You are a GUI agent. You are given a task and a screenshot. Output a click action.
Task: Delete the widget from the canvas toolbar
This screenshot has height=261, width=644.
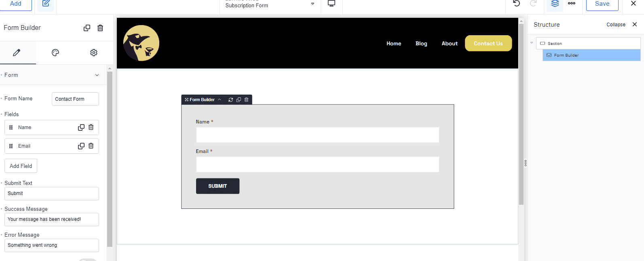pos(246,100)
